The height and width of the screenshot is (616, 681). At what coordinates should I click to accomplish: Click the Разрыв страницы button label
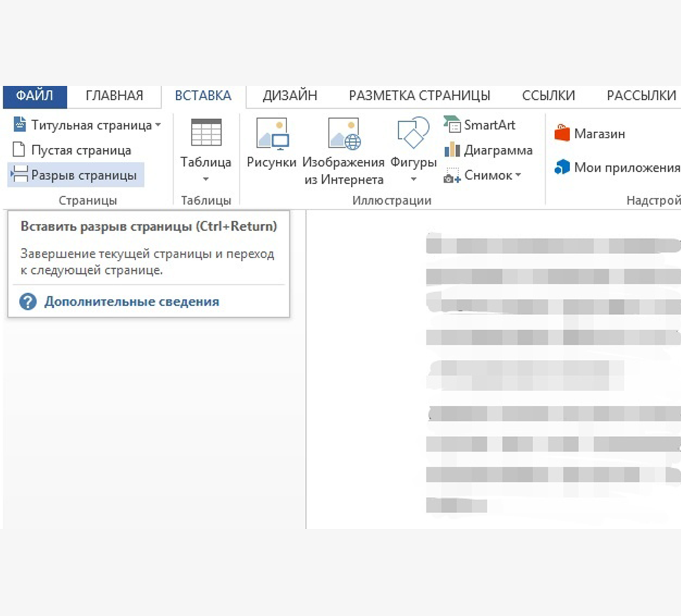point(84,175)
